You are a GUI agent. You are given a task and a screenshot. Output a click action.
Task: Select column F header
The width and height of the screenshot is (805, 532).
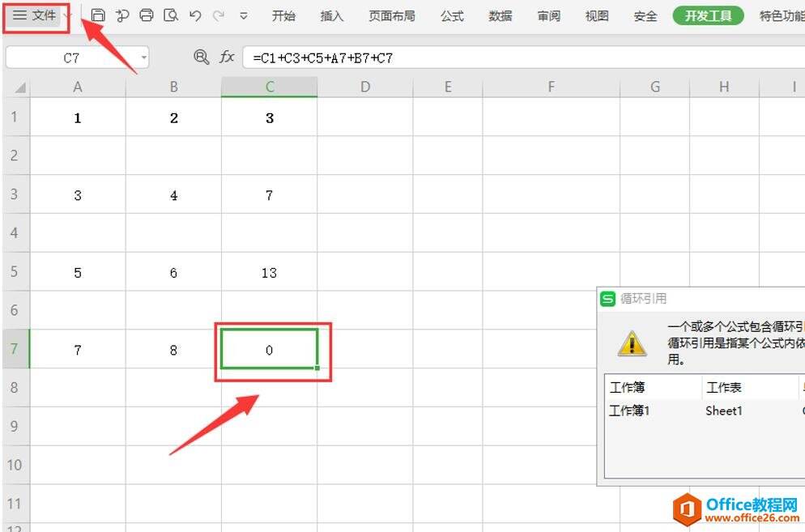(552, 87)
